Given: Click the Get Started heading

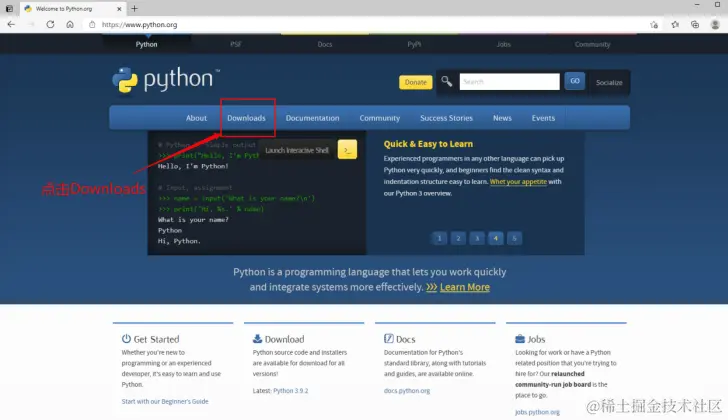Looking at the screenshot, I should (156, 339).
